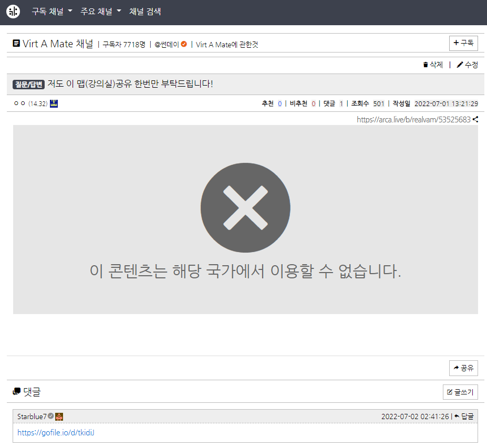
Task: Open commenter Starblue7 profile
Action: click(32, 416)
